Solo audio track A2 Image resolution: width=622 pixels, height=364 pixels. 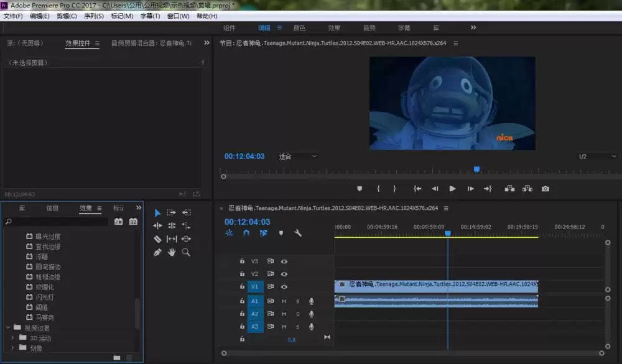point(298,314)
